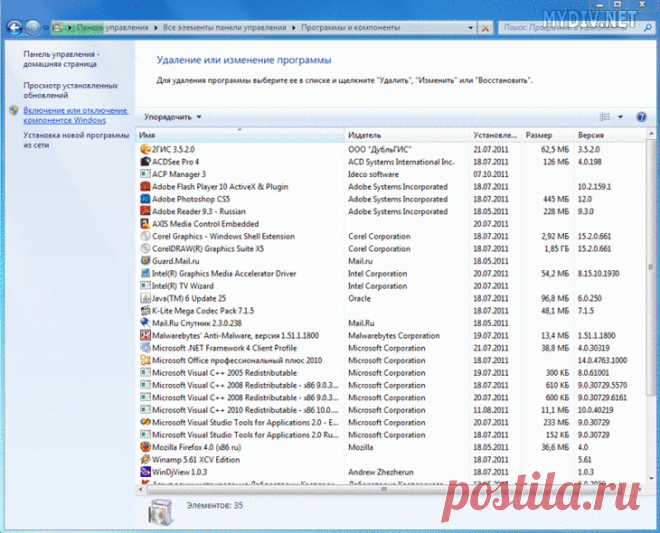
Task: Select the 2ГИС 3.5.2.0 icon
Action: (145, 149)
